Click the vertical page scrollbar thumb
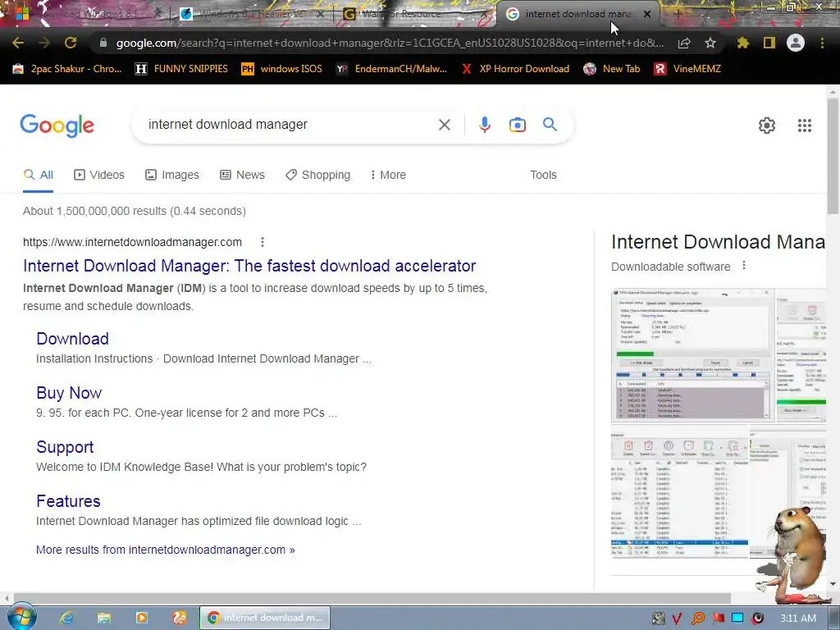 click(x=833, y=156)
